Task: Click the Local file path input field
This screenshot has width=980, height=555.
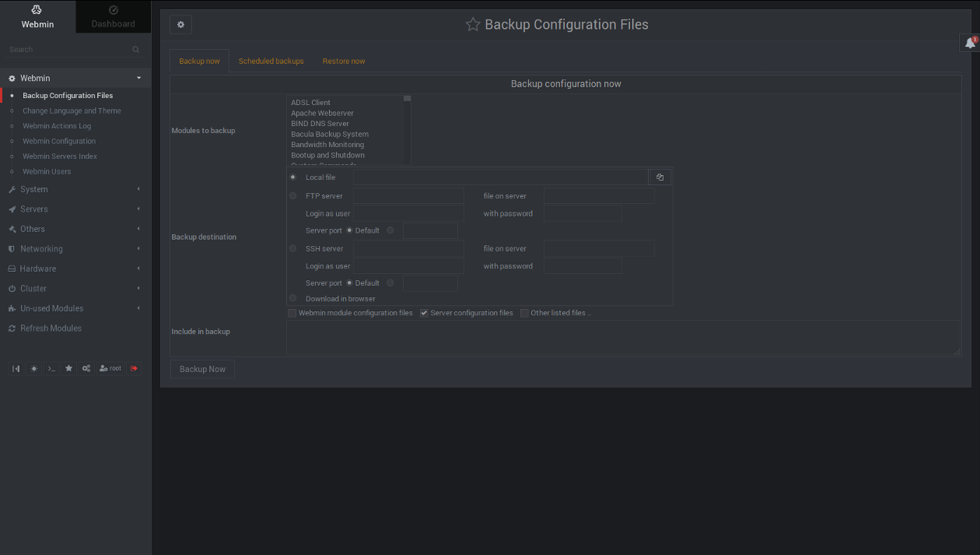Action: (500, 177)
